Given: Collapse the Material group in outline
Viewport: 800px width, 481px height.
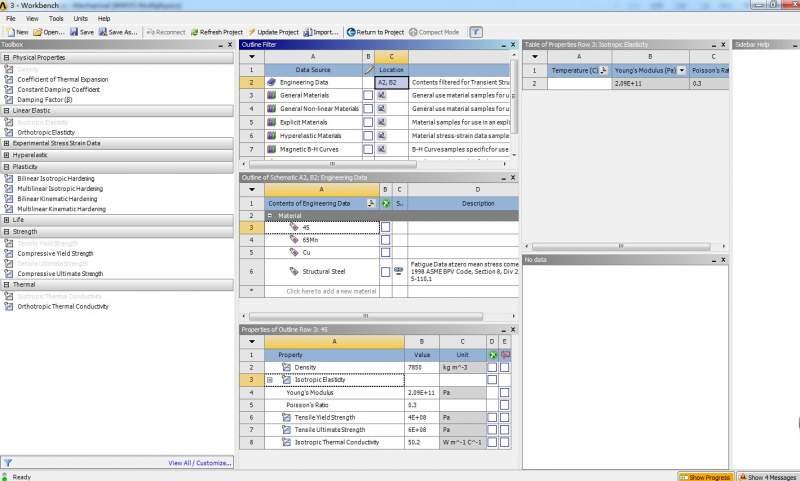Looking at the screenshot, I should [270, 216].
